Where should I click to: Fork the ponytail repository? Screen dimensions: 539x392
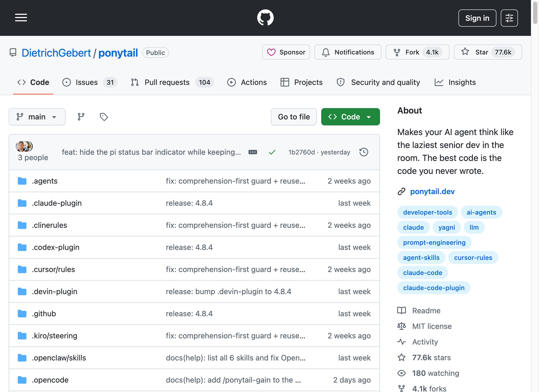tap(417, 52)
